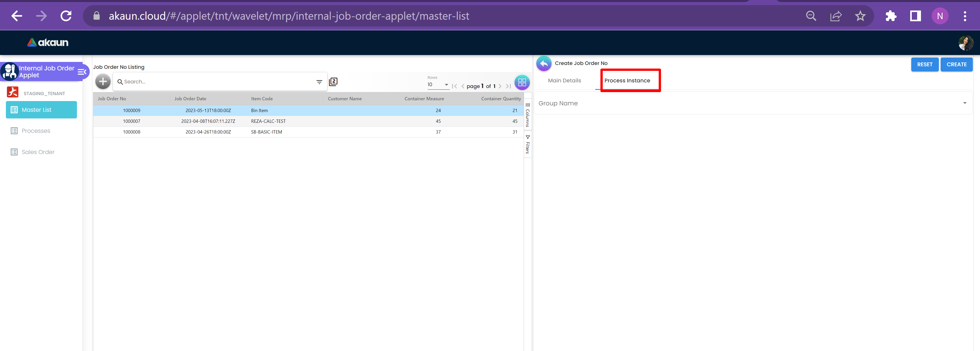Open the grid view applet switcher icon

[522, 82]
